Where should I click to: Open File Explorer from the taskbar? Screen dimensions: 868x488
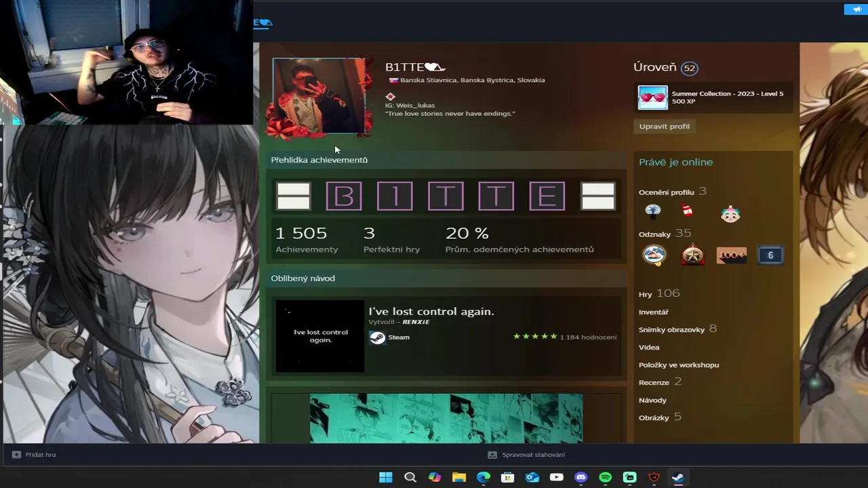[x=459, y=477]
